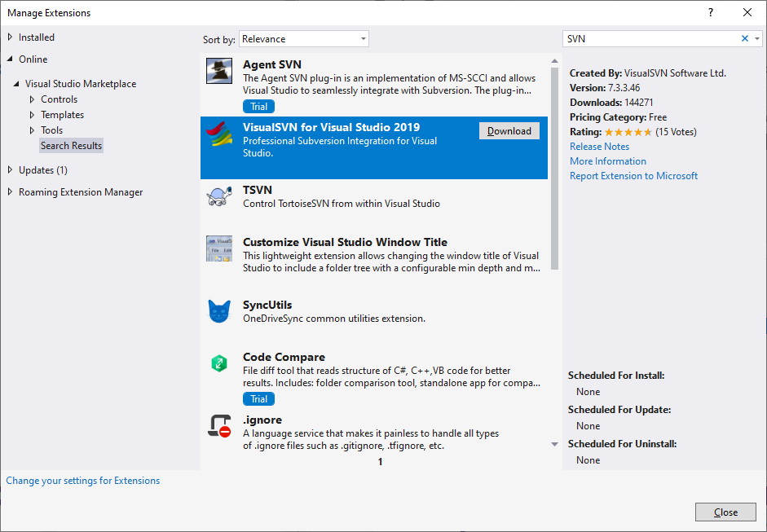767x532 pixels.
Task: Click the five-star rating
Action: pos(628,132)
